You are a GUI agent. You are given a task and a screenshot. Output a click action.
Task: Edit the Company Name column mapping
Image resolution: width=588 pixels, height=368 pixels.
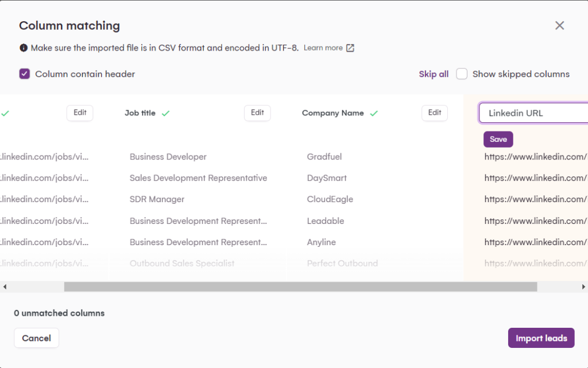[435, 113]
